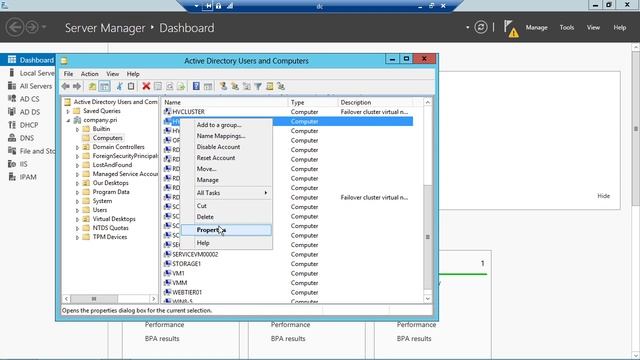The height and width of the screenshot is (360, 640).
Task: Open Server Manager notifications flag with warning
Action: [511, 29]
